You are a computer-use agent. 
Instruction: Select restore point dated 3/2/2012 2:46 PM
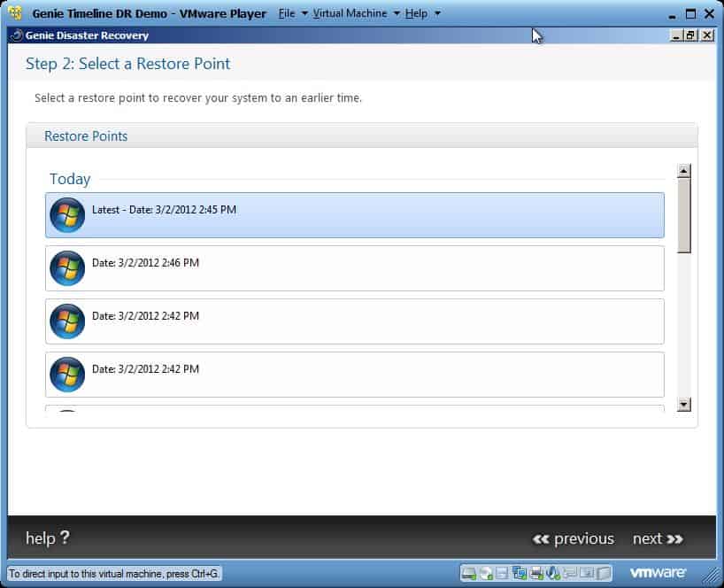(355, 268)
